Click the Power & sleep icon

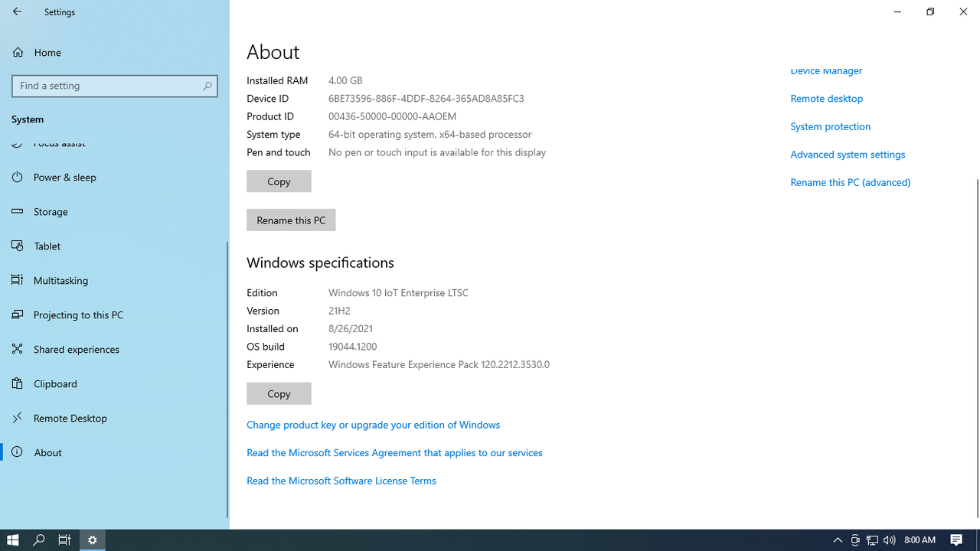[17, 177]
